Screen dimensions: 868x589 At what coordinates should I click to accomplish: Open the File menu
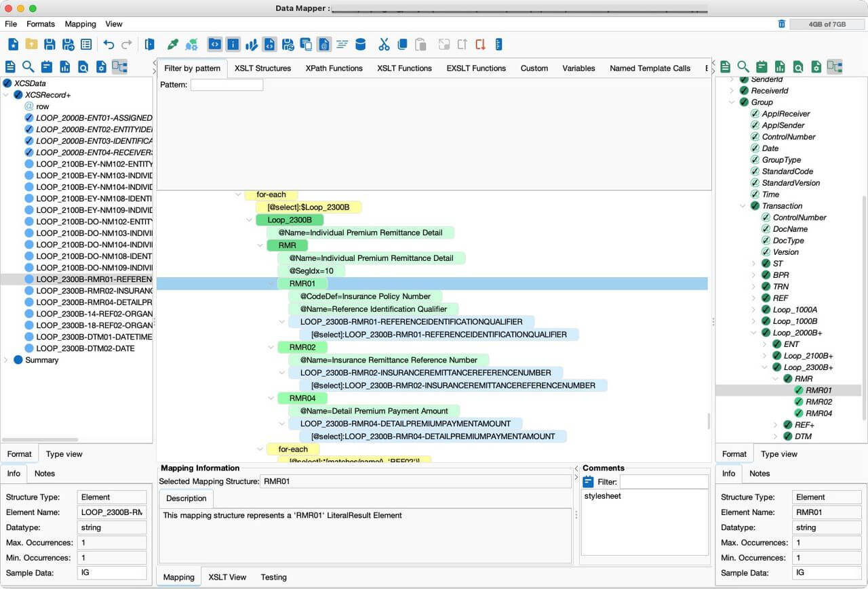[x=11, y=24]
